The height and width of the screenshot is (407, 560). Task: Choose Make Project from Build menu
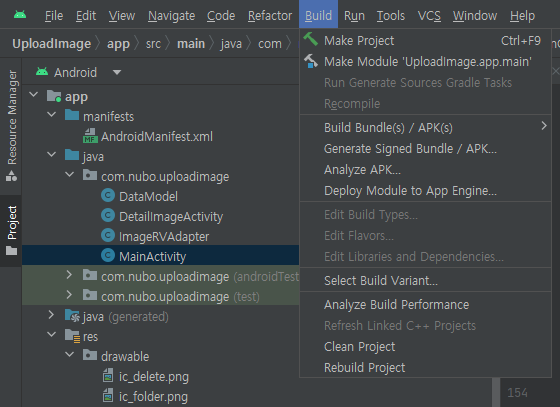click(425, 40)
